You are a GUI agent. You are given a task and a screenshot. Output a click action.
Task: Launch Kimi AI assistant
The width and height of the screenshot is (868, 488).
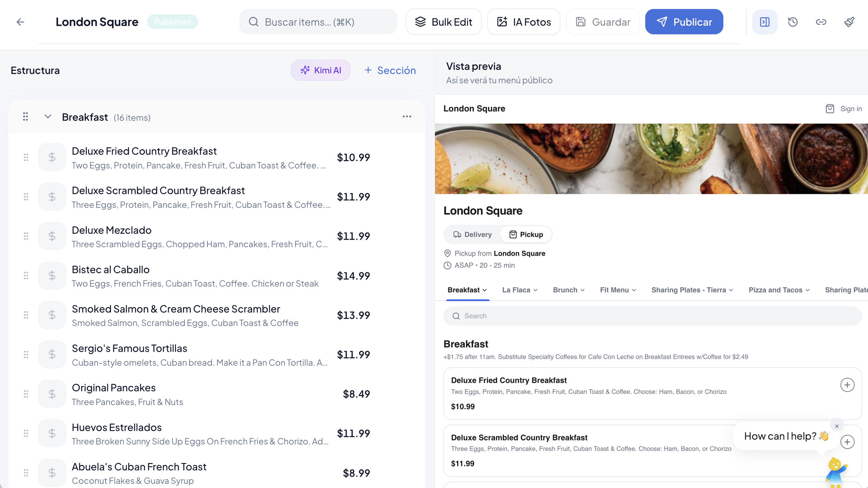(x=320, y=70)
